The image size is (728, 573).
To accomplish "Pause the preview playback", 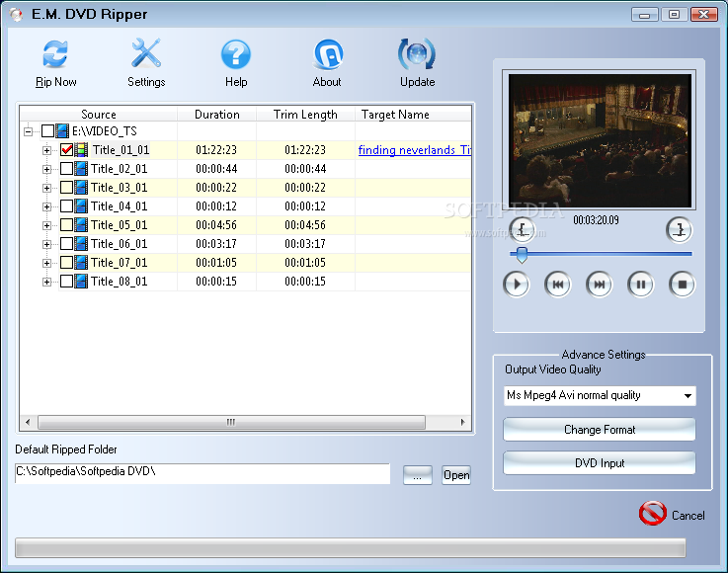I will (641, 285).
